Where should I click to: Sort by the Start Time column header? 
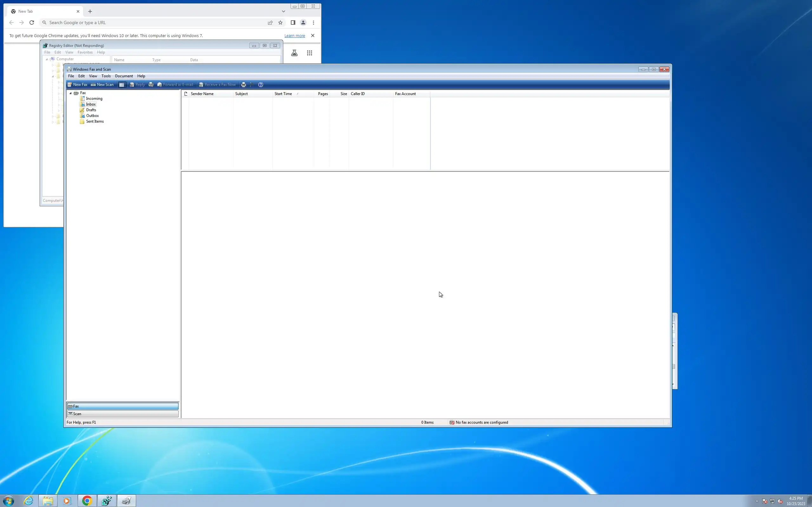point(283,94)
